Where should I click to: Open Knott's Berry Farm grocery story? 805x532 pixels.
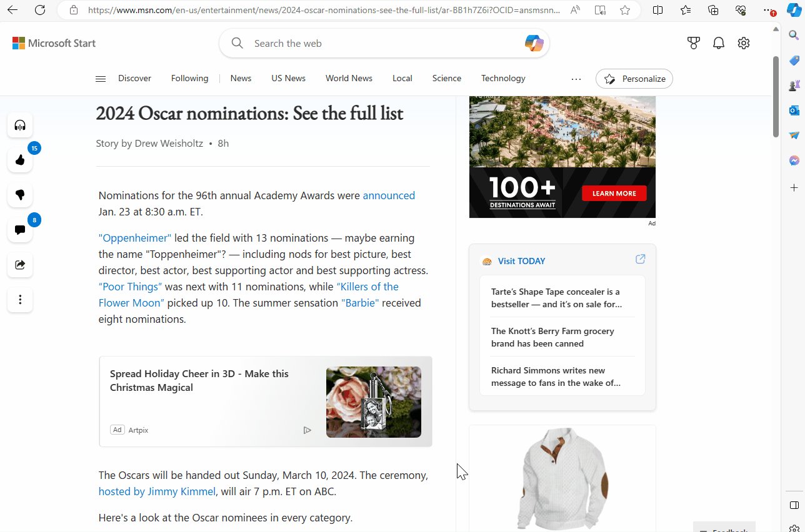552,337
